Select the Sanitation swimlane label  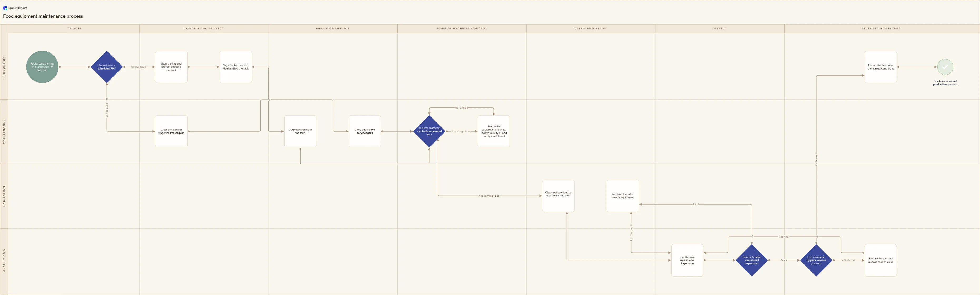tap(4, 196)
